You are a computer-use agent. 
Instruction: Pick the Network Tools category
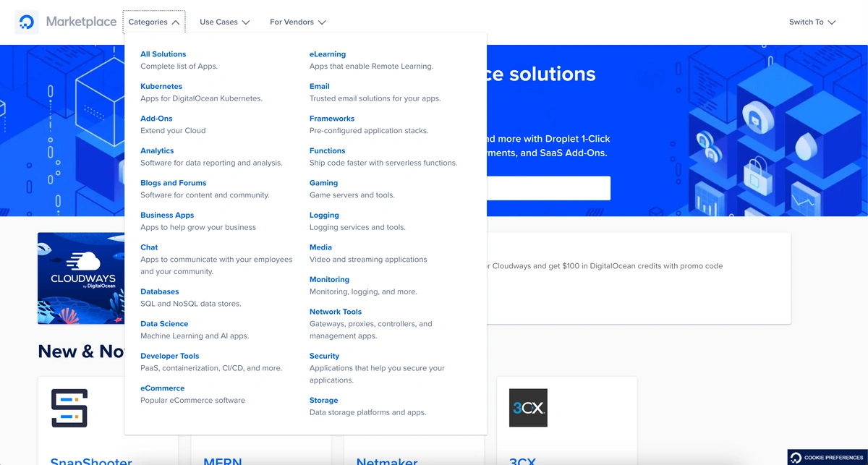[x=335, y=312]
